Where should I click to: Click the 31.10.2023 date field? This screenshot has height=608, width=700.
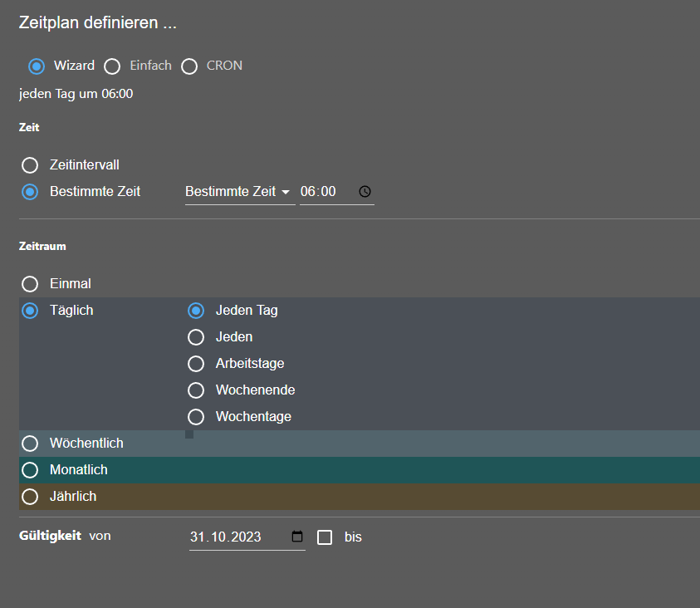(247, 537)
